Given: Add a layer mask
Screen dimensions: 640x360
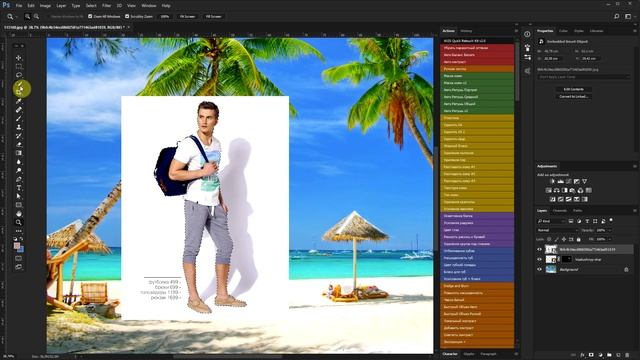Looking at the screenshot, I should 591,356.
